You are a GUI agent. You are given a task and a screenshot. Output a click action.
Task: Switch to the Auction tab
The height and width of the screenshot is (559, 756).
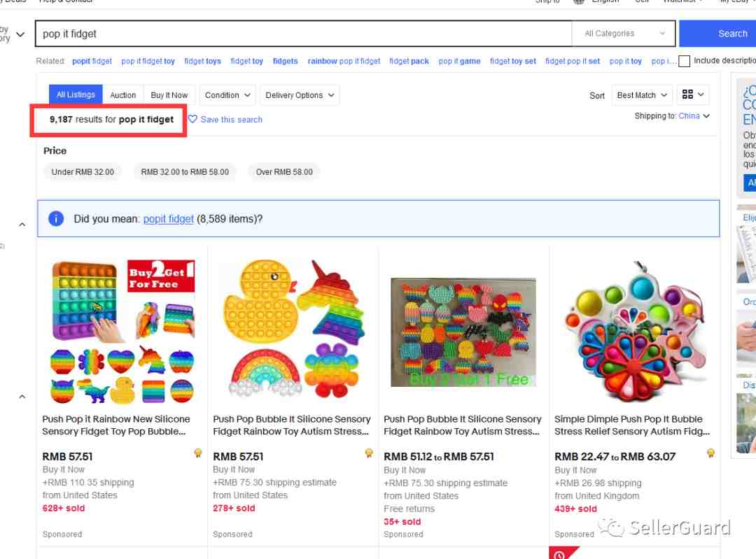(123, 95)
